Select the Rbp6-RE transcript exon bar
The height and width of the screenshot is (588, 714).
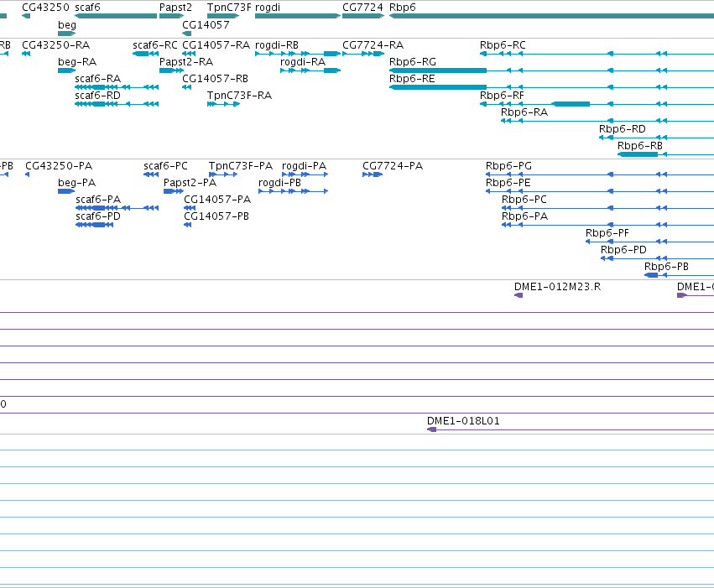coord(438,87)
